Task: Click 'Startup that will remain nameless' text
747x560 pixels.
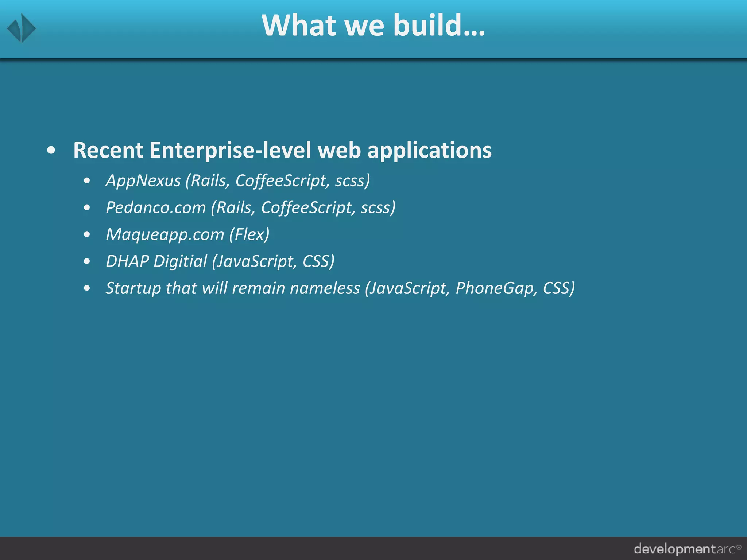Action: 232,288
